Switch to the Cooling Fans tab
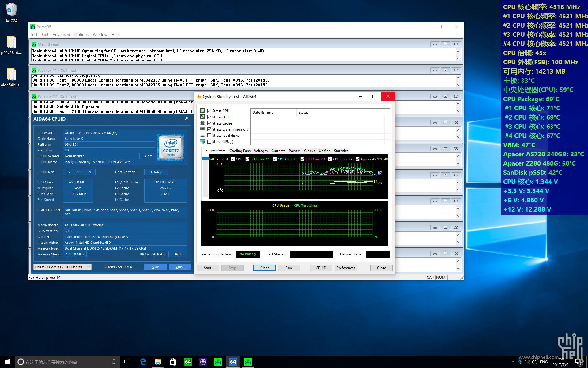Viewport: 588px width, 368px height. point(240,151)
